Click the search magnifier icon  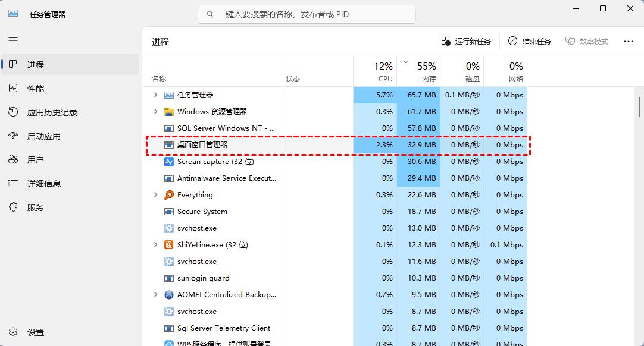(x=210, y=14)
